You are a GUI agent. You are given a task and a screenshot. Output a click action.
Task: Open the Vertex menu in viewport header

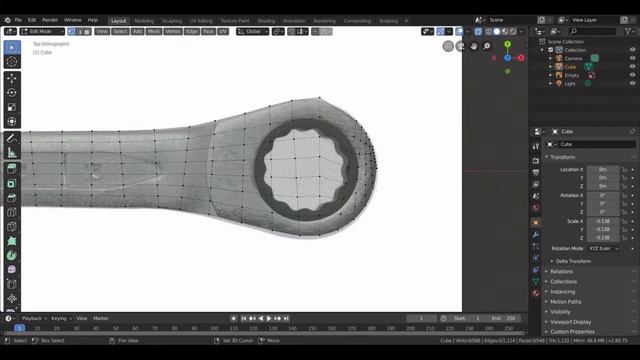click(x=173, y=31)
